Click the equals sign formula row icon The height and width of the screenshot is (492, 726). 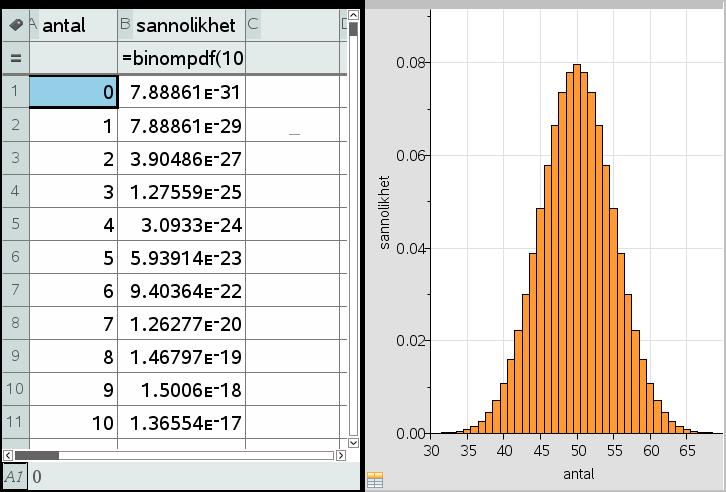tap(15, 58)
